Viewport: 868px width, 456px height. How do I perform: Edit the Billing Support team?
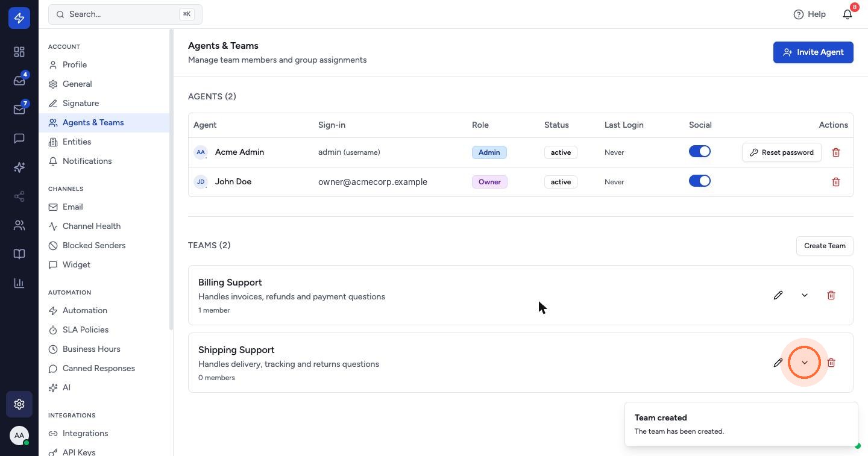pos(778,295)
